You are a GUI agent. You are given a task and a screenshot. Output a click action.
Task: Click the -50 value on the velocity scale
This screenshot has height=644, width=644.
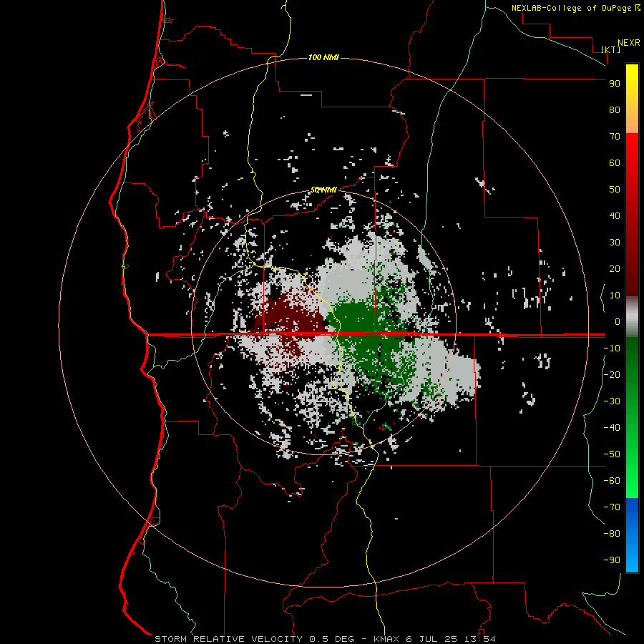pyautogui.click(x=612, y=454)
